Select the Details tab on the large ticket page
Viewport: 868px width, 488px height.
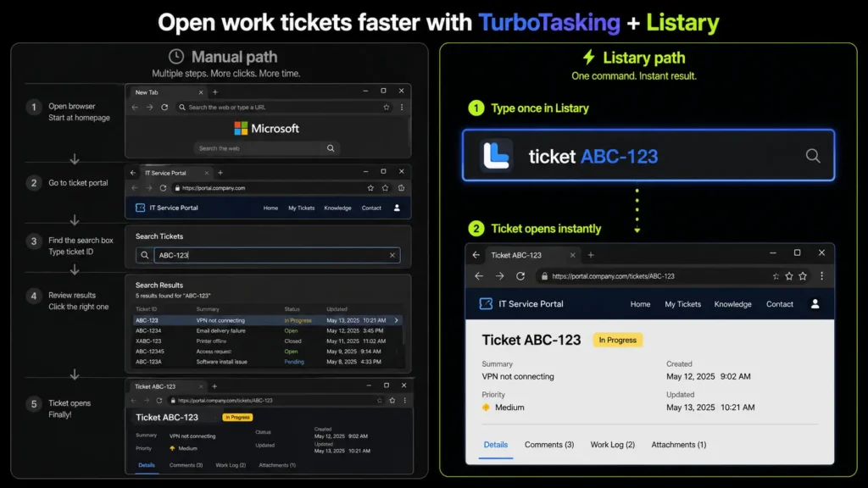495,445
